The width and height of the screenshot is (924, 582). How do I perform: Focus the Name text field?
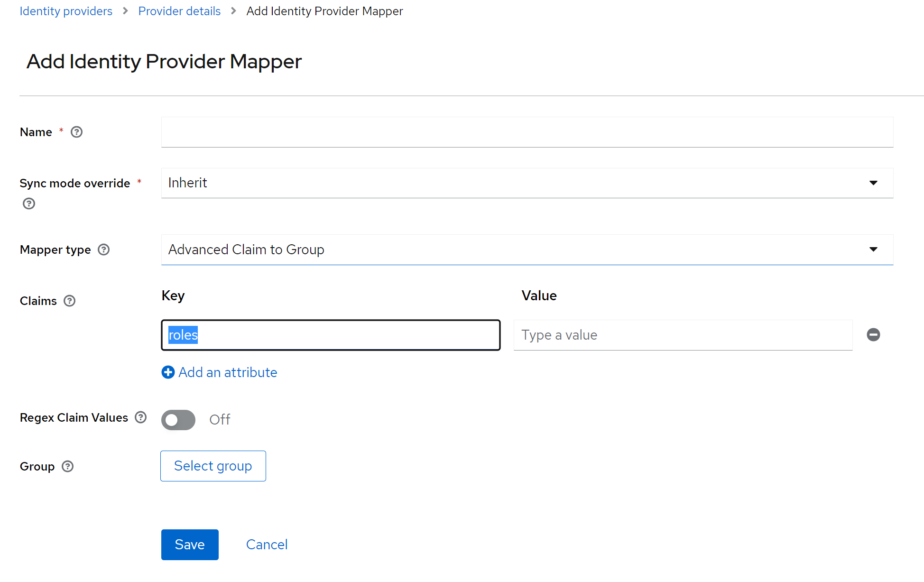(527, 132)
